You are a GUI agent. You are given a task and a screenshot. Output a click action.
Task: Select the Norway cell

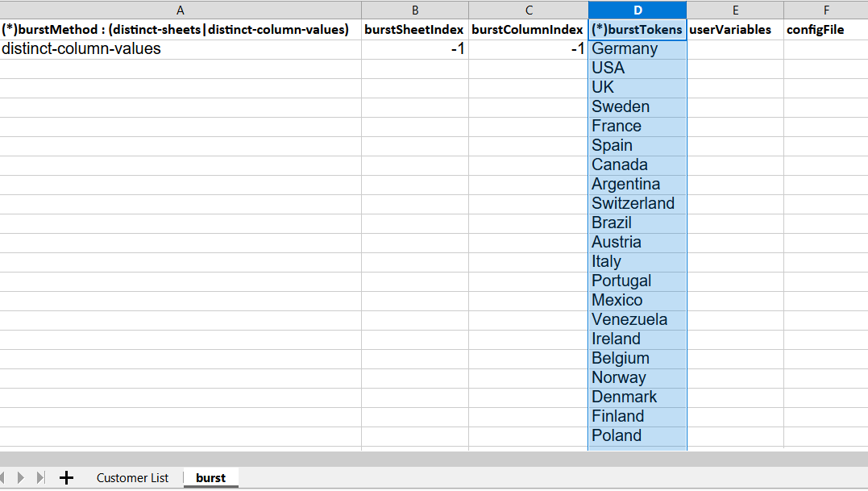tap(638, 379)
